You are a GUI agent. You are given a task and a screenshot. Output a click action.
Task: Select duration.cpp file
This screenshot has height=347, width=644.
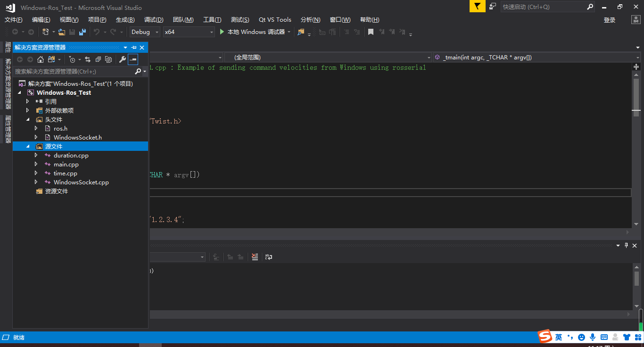tap(71, 156)
